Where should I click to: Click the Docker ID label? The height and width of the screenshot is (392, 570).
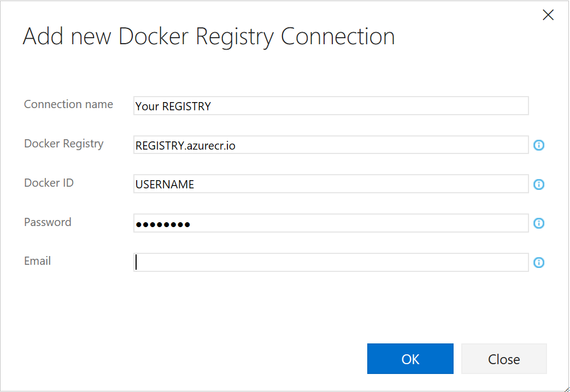pos(49,183)
